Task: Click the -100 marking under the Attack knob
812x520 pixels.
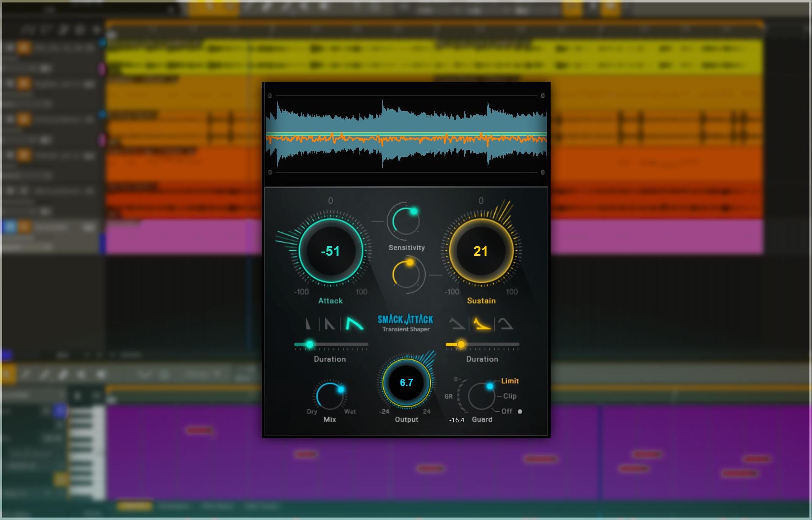Action: coord(302,292)
